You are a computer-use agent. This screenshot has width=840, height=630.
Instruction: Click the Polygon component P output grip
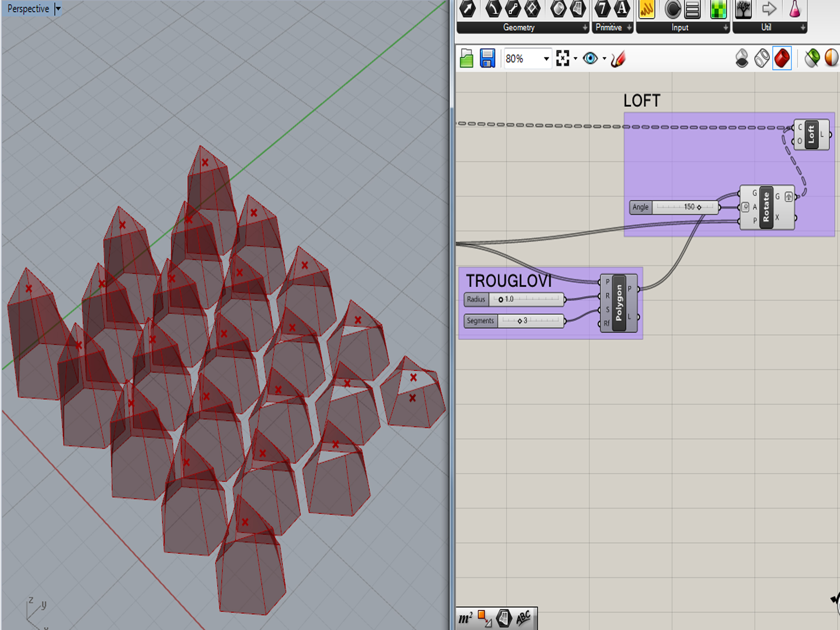tap(639, 289)
